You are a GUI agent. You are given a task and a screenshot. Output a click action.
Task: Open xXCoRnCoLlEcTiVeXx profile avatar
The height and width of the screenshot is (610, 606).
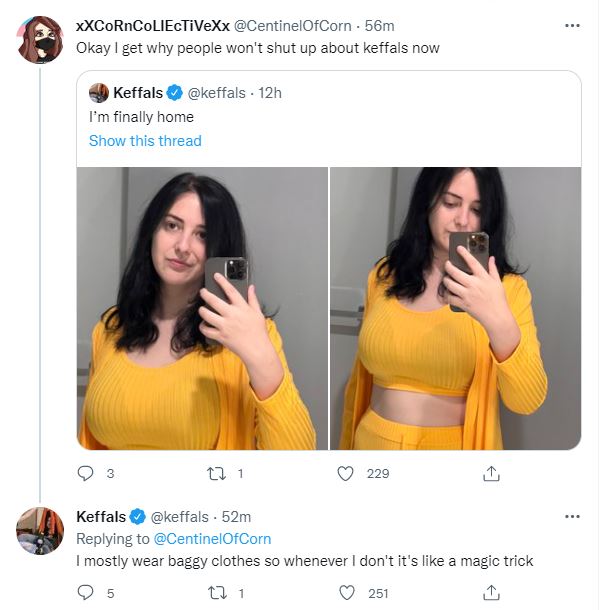pyautogui.click(x=40, y=39)
